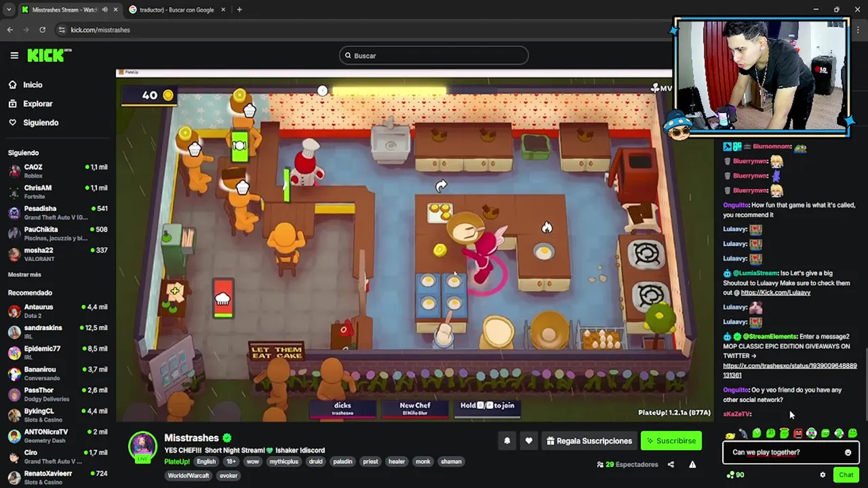Viewport: 868px width, 488px height.
Task: Send message with Chat button
Action: (x=846, y=475)
